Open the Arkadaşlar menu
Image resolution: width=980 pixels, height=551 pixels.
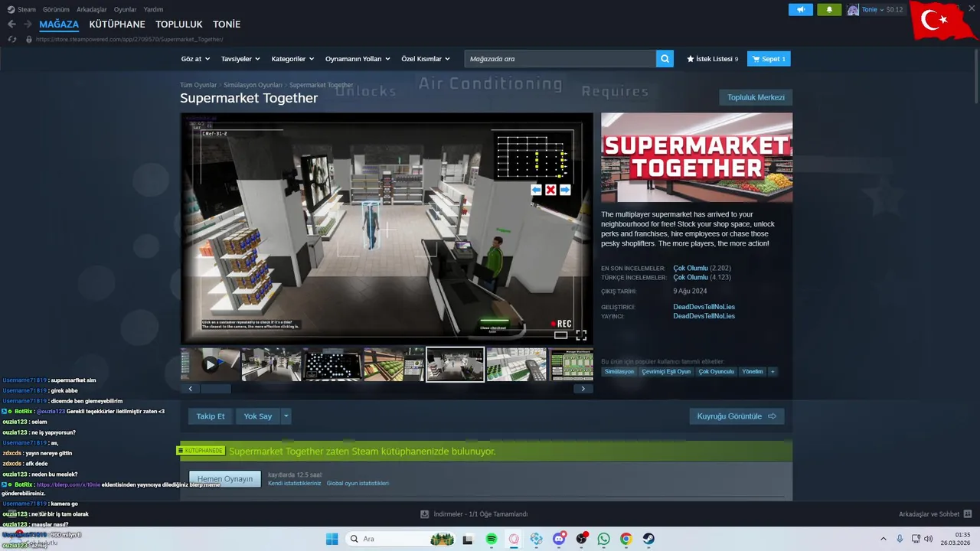(x=92, y=9)
